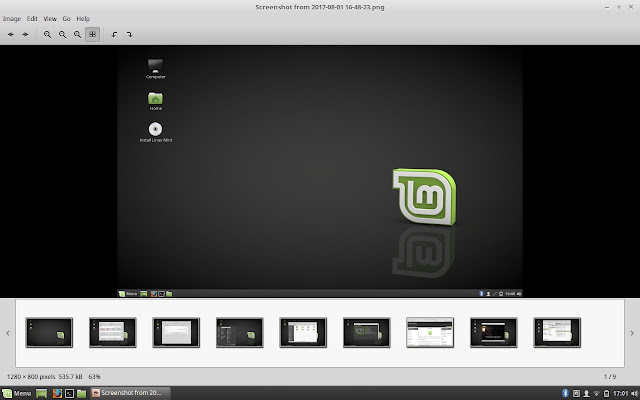Zoom in on the image
Image resolution: width=640 pixels, height=400 pixels.
click(x=47, y=35)
